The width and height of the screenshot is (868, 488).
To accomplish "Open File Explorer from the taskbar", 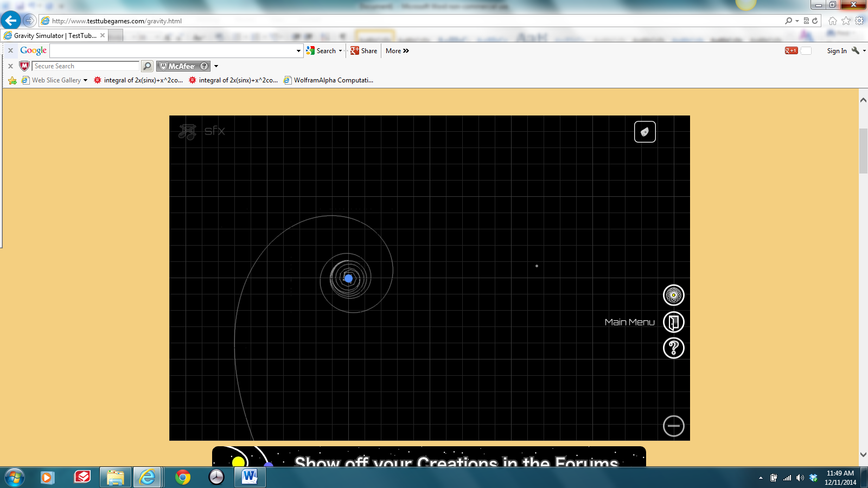I will [x=115, y=477].
